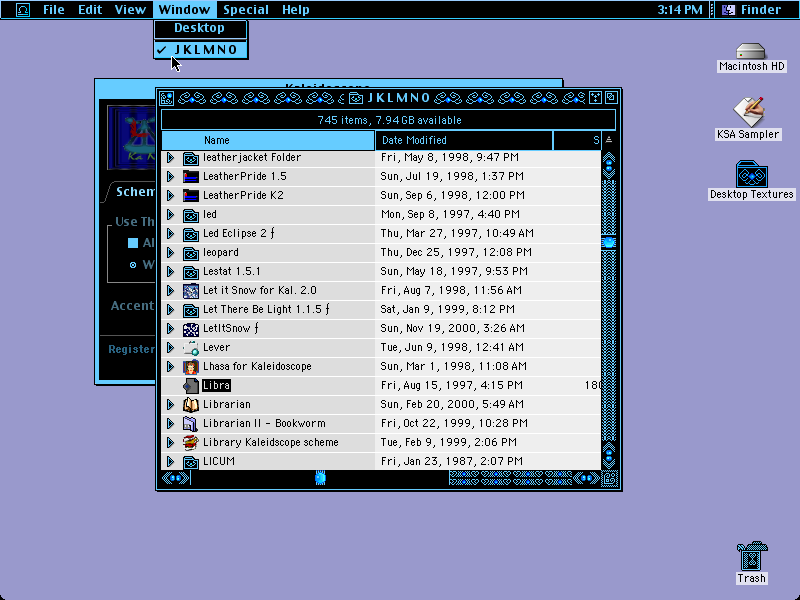Screen dimensions: 800x600
Task: Expand the leatherjacket Folder disclosure triangle
Action: click(x=170, y=158)
